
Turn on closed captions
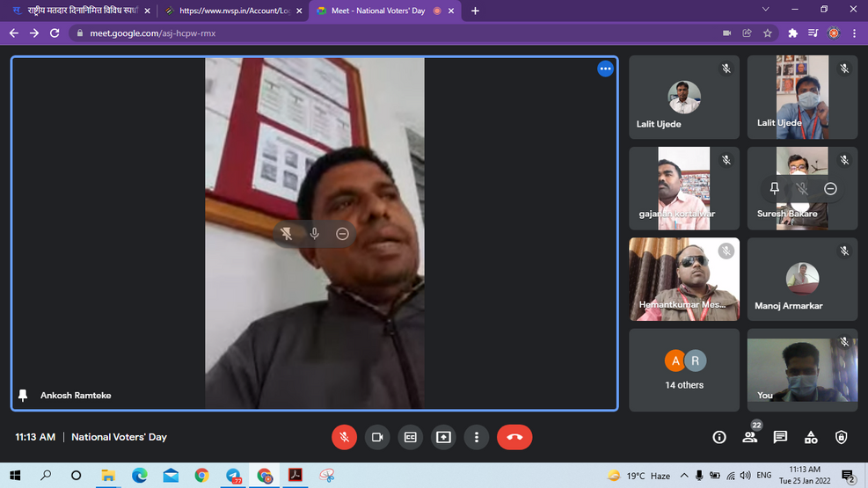tap(410, 437)
